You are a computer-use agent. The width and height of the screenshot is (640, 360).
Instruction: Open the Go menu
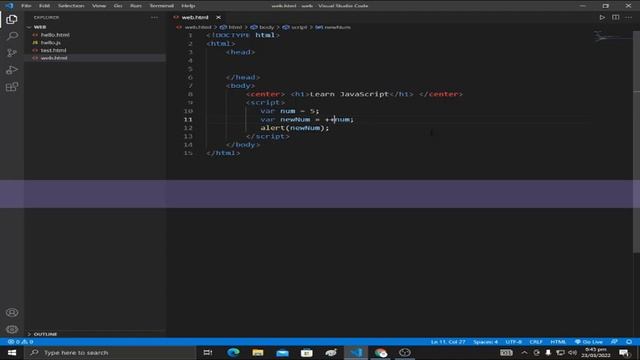point(118,6)
